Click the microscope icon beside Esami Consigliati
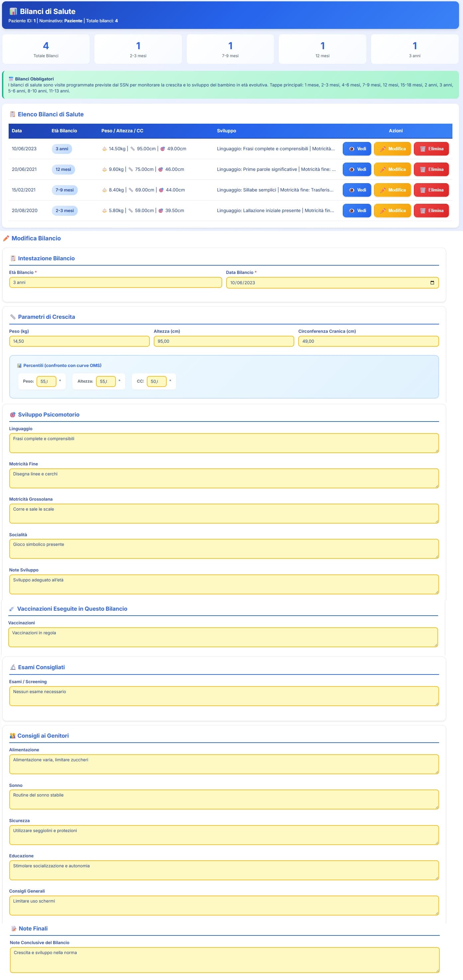This screenshot has width=463, height=980. [x=13, y=667]
